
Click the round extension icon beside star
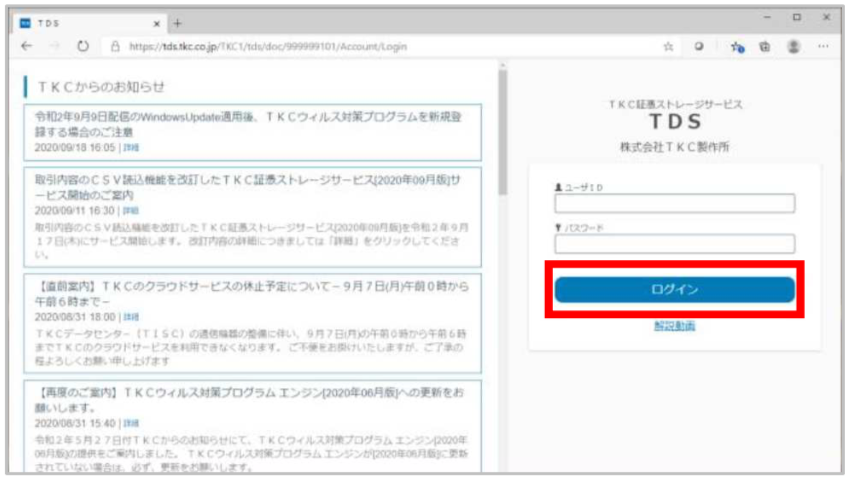(699, 47)
